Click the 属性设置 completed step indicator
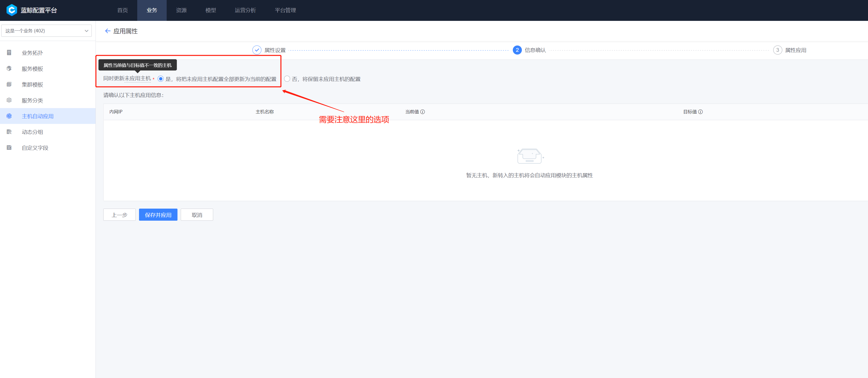The height and width of the screenshot is (378, 868). [257, 50]
